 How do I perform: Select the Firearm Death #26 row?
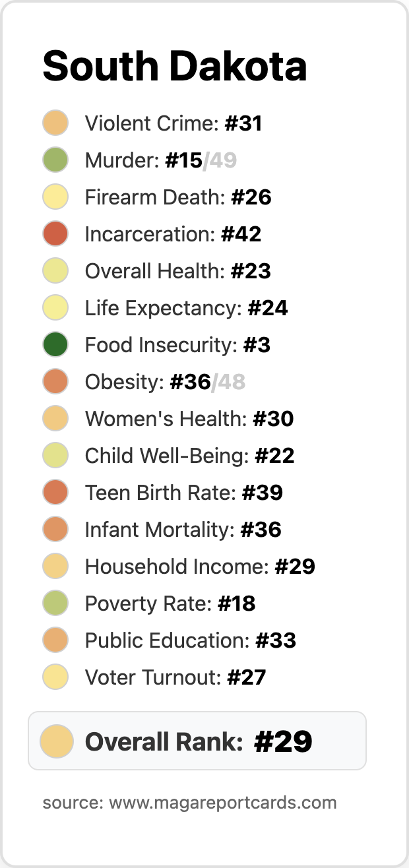pyautogui.click(x=157, y=197)
